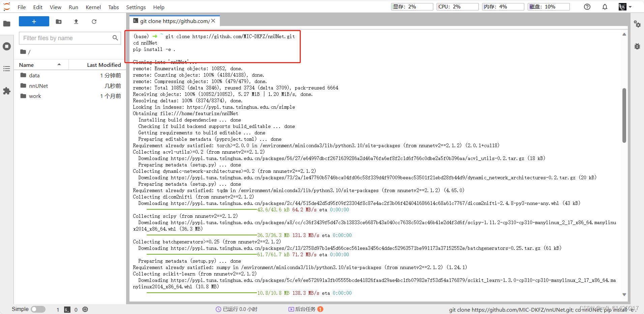Image resolution: width=644 pixels, height=314 pixels.
Task: Refresh the file browser list
Action: pyautogui.click(x=94, y=22)
